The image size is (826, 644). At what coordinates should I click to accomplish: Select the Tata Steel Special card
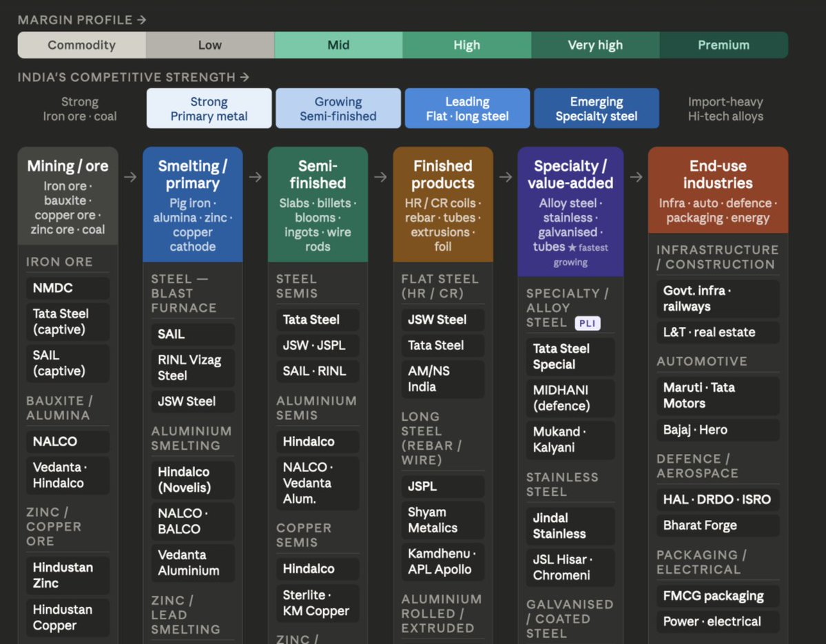[570, 357]
